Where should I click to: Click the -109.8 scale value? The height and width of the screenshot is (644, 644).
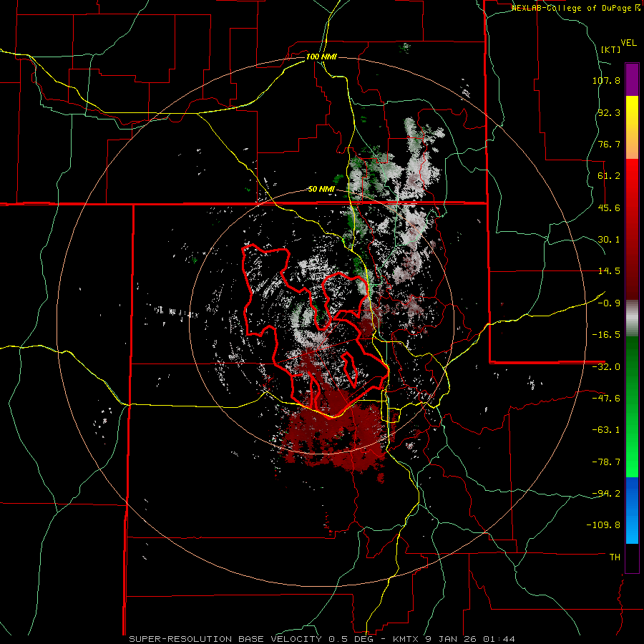coord(604,525)
